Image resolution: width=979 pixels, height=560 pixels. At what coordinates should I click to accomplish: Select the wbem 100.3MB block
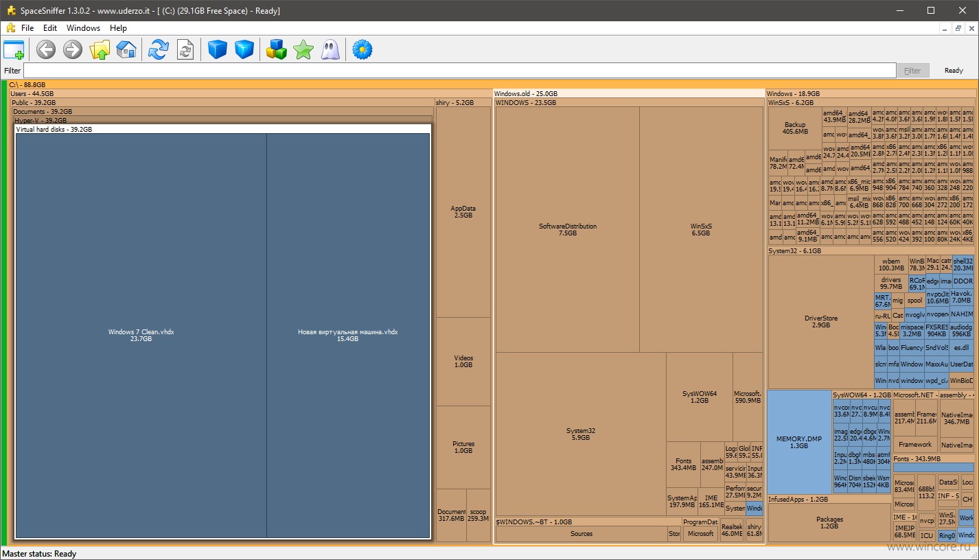pyautogui.click(x=891, y=265)
